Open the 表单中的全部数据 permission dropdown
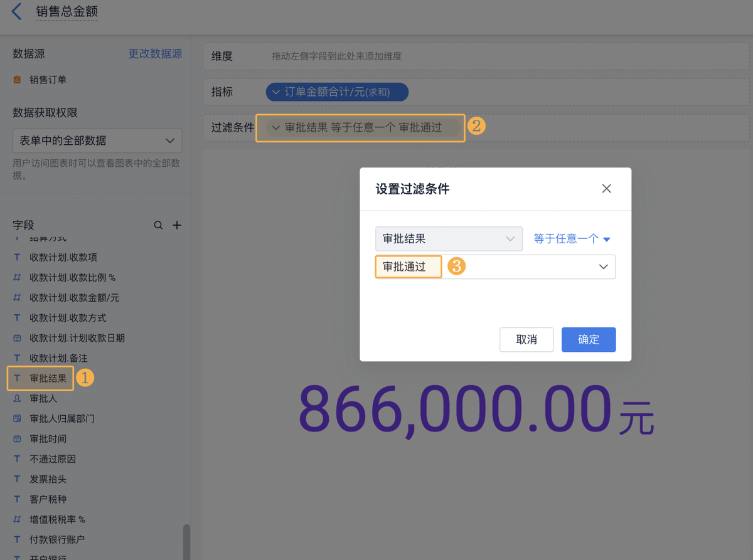Viewport: 753px width, 560px height. (97, 140)
